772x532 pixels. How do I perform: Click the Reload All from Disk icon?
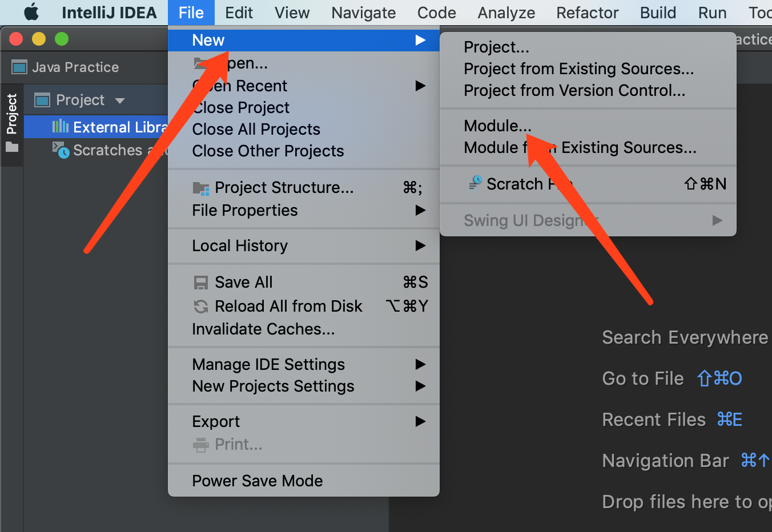point(200,307)
